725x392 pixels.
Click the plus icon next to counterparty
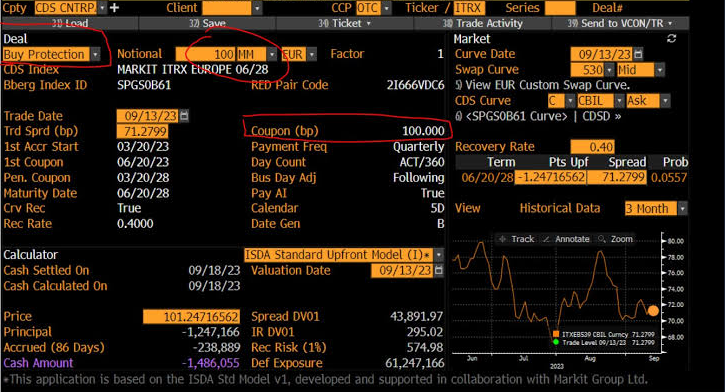tap(114, 8)
